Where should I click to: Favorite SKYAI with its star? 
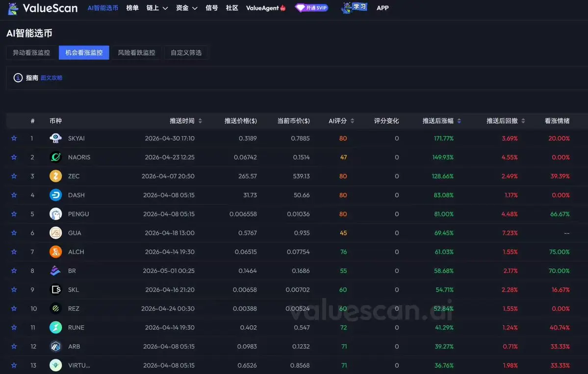click(14, 138)
